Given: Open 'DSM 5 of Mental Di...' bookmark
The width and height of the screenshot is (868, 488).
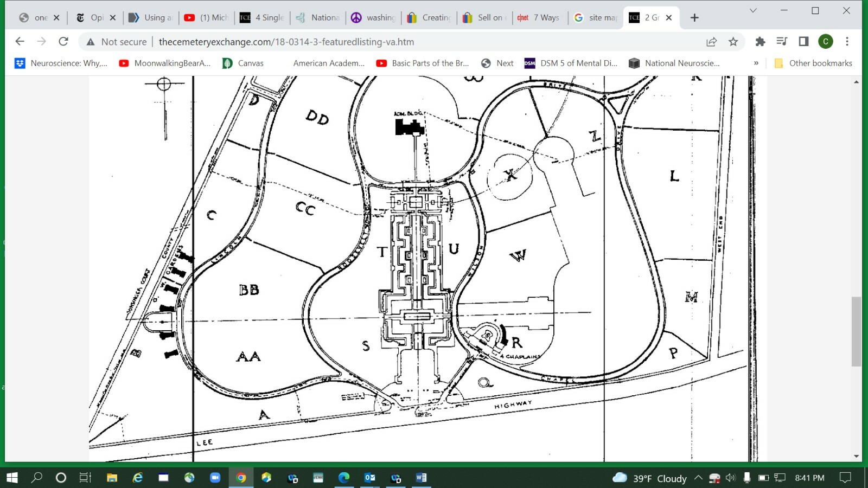Looking at the screenshot, I should 571,63.
